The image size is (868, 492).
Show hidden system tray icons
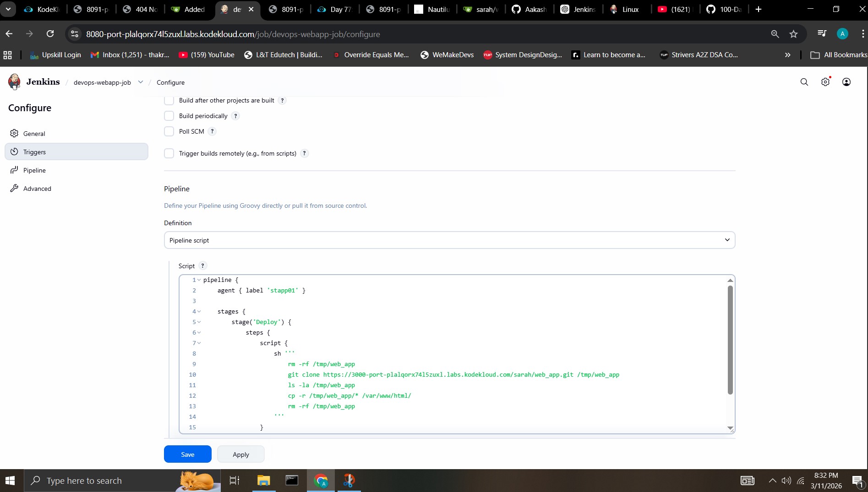pos(772,481)
